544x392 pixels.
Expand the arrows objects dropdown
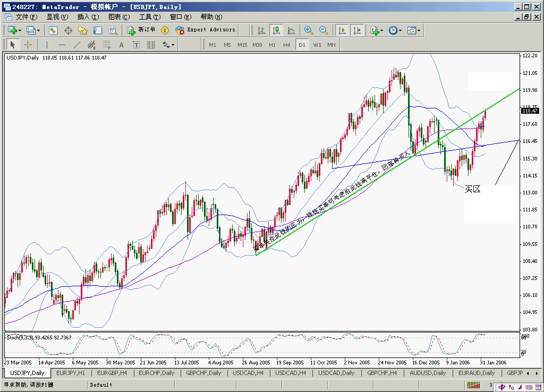(x=173, y=45)
